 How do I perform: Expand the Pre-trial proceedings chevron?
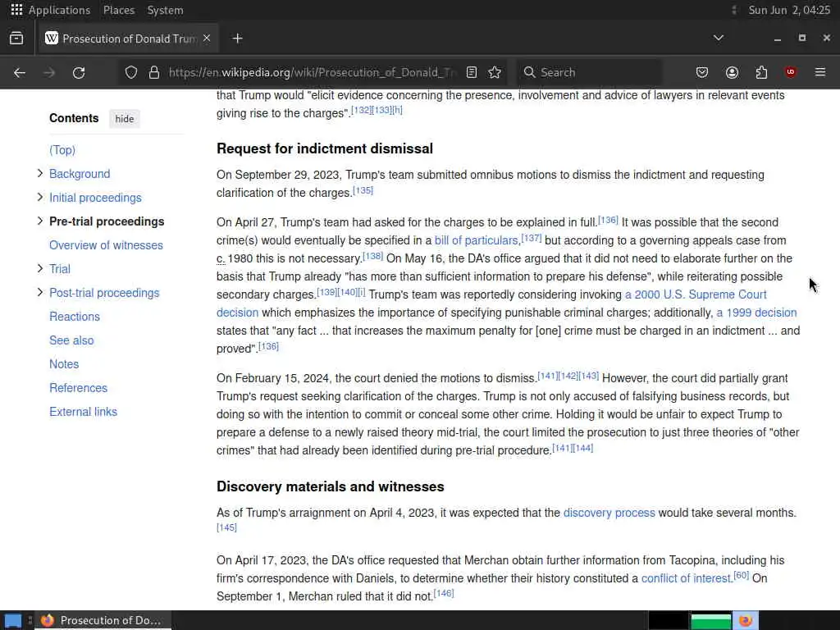tap(39, 221)
